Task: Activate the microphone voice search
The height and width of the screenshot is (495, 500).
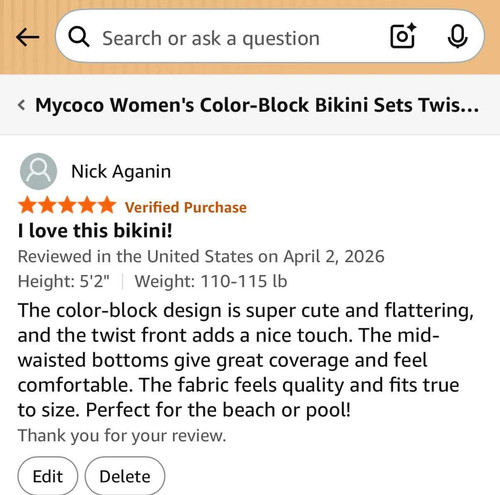Action: 457,36
